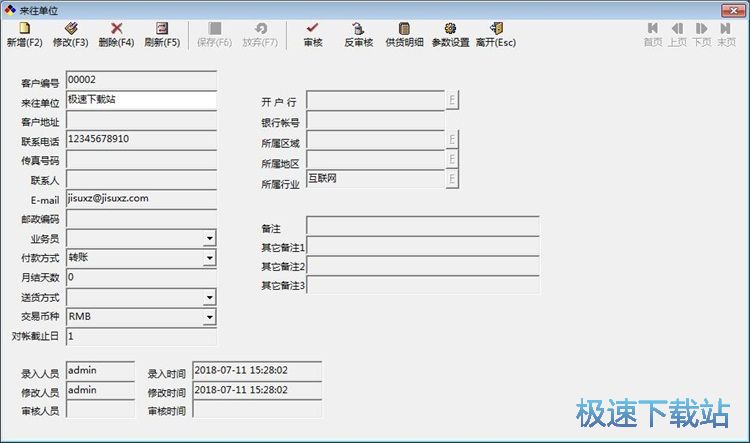Click the 修改(F3) edit icon
Viewport: 750px width, 443px height.
(71, 28)
